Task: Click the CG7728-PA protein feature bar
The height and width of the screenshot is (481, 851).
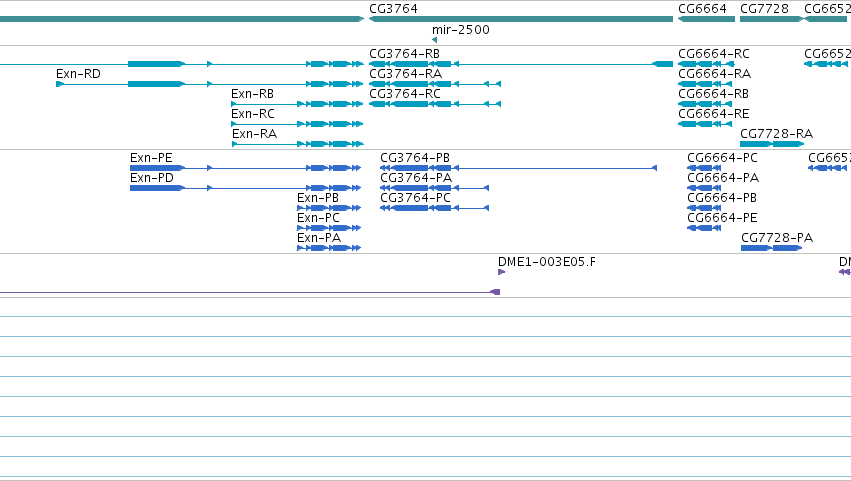Action: (x=771, y=248)
